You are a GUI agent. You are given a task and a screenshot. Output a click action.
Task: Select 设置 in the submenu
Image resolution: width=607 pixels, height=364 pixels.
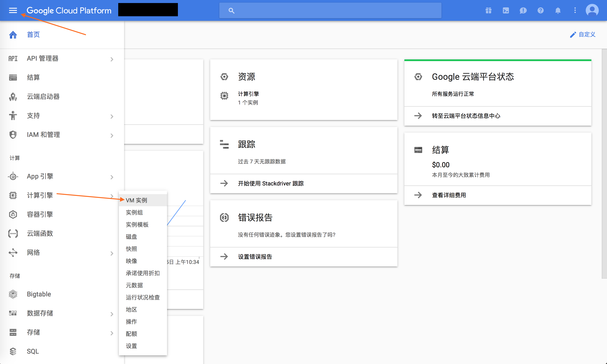tap(143, 346)
